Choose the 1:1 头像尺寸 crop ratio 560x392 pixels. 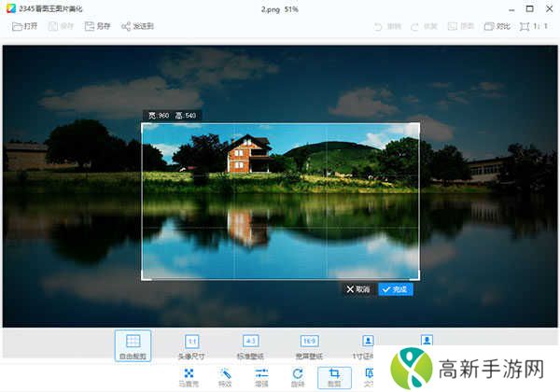(x=191, y=345)
